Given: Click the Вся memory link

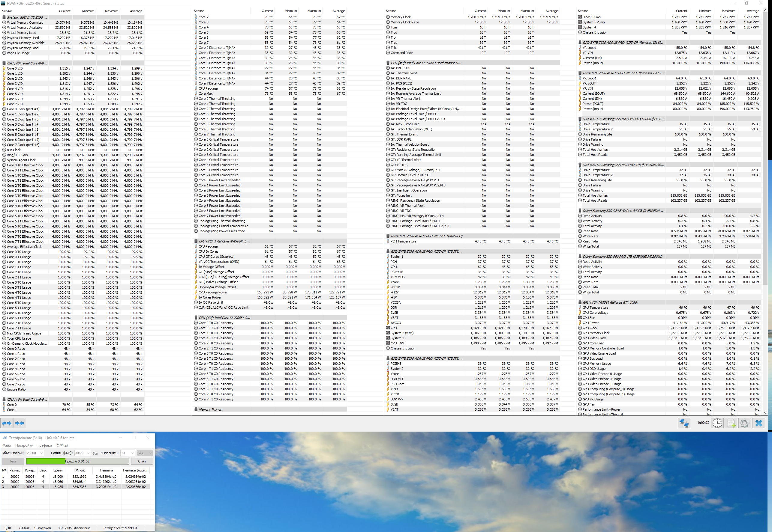Looking at the screenshot, I should 95,453.
